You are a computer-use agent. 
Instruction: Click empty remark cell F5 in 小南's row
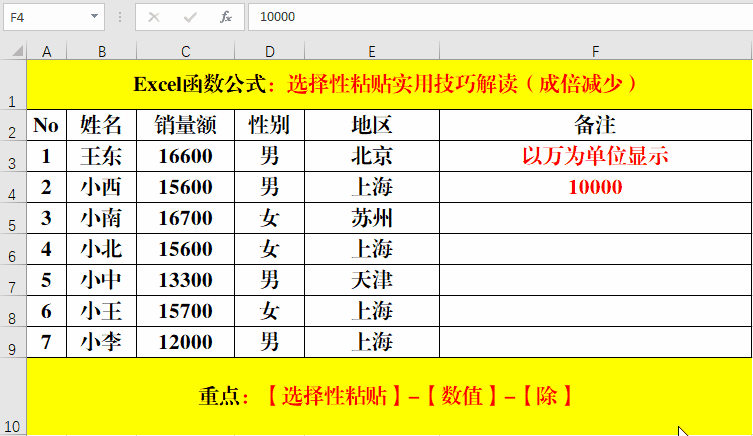[x=595, y=218]
